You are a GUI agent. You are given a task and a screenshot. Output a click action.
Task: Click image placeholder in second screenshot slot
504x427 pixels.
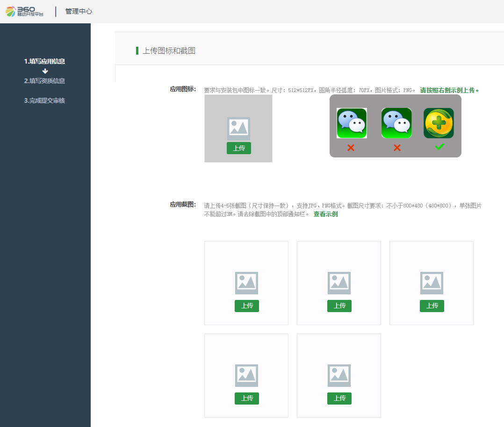point(339,283)
